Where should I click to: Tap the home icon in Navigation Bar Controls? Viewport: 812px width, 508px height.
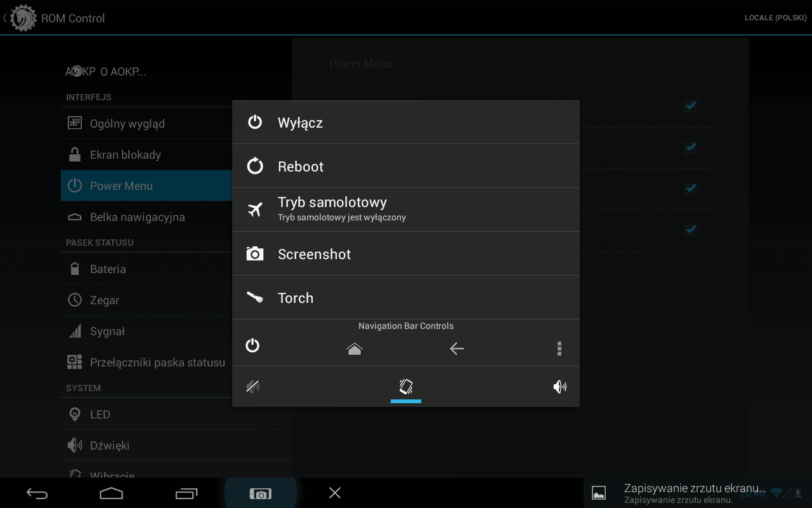point(354,349)
